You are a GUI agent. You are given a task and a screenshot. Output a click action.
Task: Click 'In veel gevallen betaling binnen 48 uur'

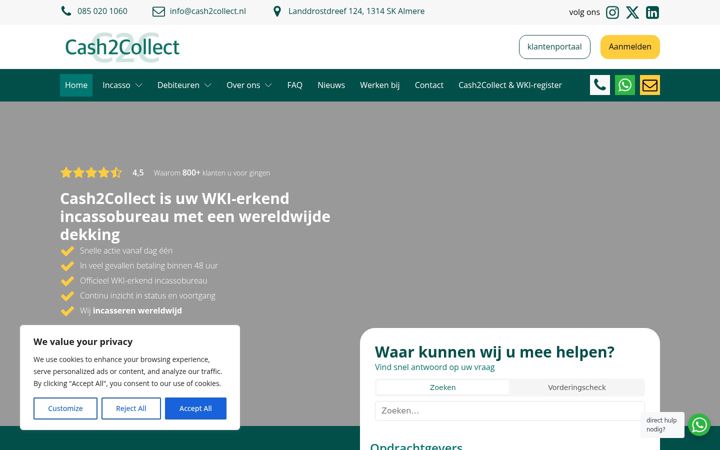149,265
